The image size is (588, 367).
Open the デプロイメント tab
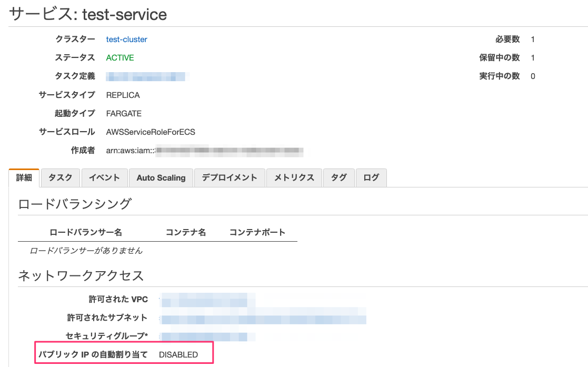(230, 178)
